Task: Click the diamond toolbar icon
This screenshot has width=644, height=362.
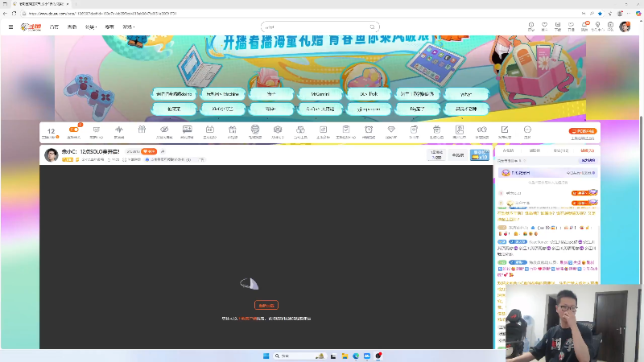Action: [391, 130]
